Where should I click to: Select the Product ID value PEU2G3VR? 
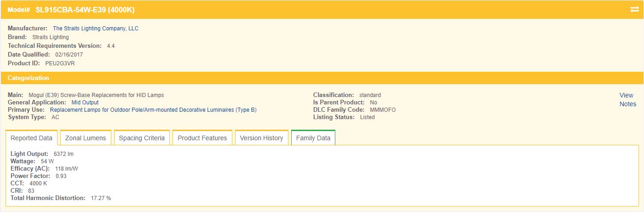tap(60, 63)
